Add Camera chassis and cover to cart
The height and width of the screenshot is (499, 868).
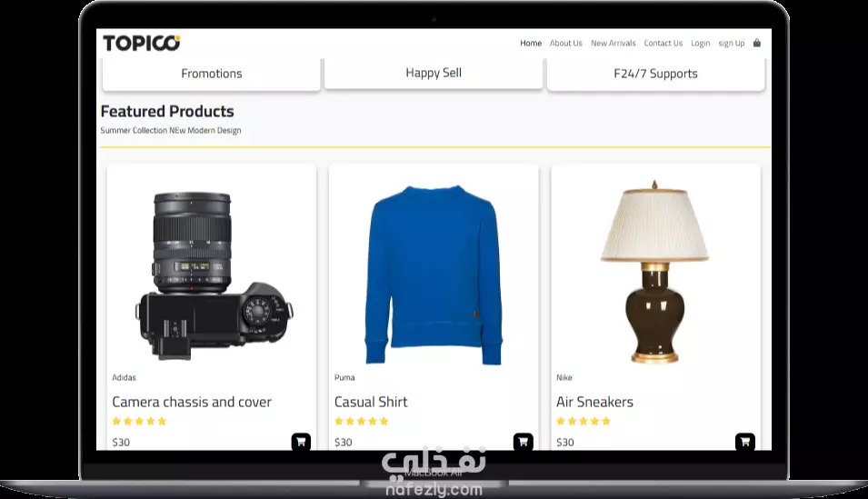pyautogui.click(x=301, y=442)
